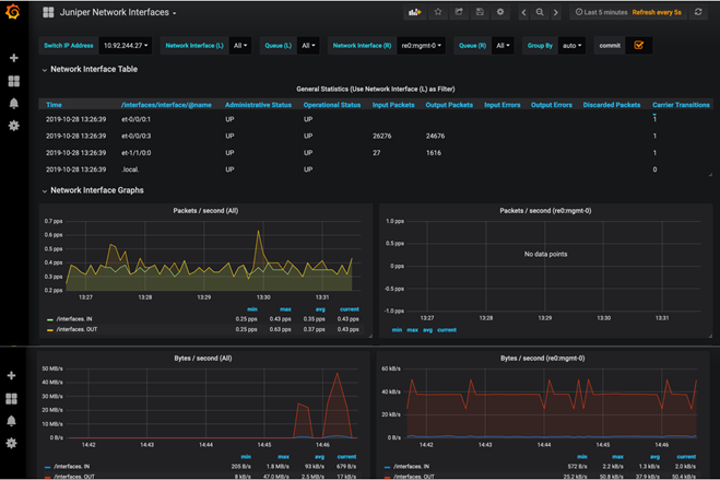The height and width of the screenshot is (480, 720).
Task: Toggle the commit checkbox
Action: [638, 45]
